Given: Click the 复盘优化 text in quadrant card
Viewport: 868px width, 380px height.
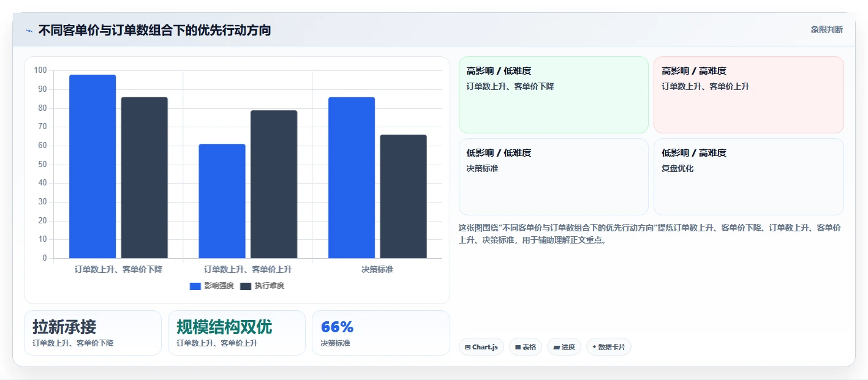Looking at the screenshot, I should click(677, 168).
